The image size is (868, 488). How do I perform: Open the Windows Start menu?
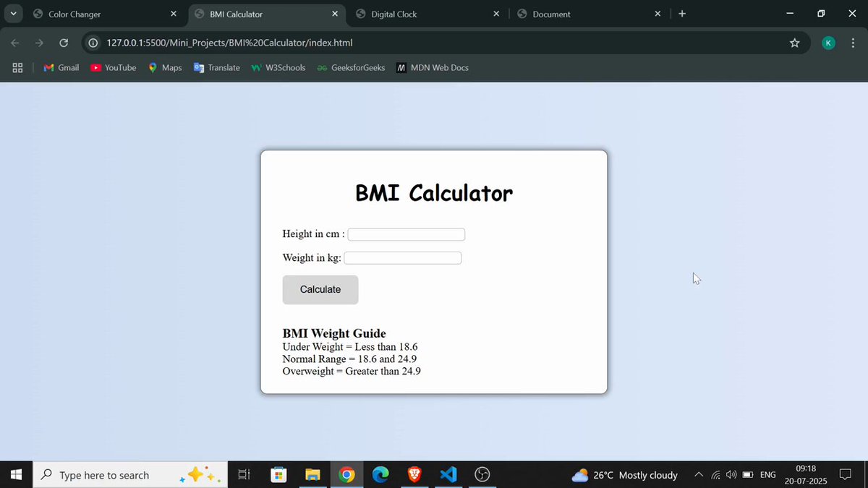point(16,475)
